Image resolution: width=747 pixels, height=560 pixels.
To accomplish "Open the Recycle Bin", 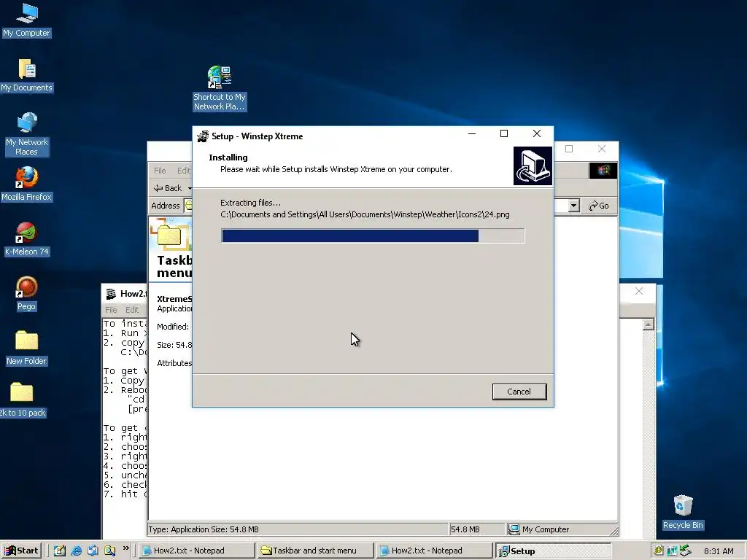I will 683,513.
